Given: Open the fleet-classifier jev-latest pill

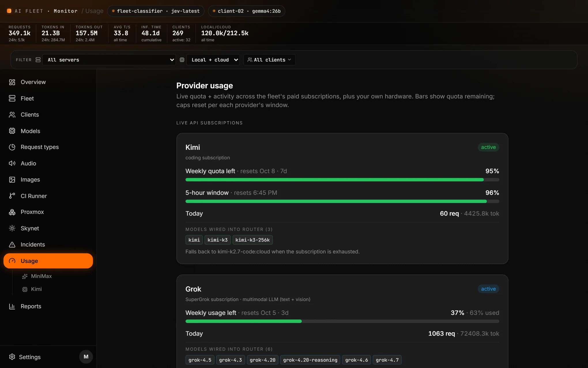Looking at the screenshot, I should (156, 11).
